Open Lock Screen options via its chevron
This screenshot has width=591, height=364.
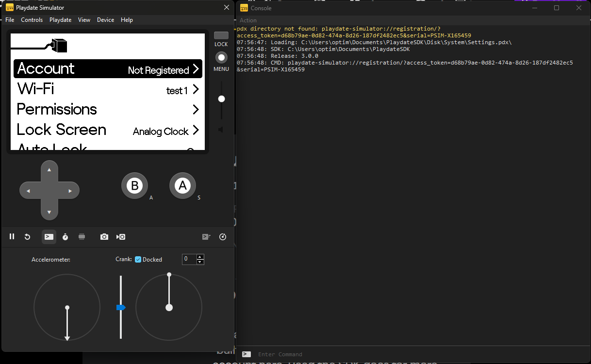coord(196,131)
